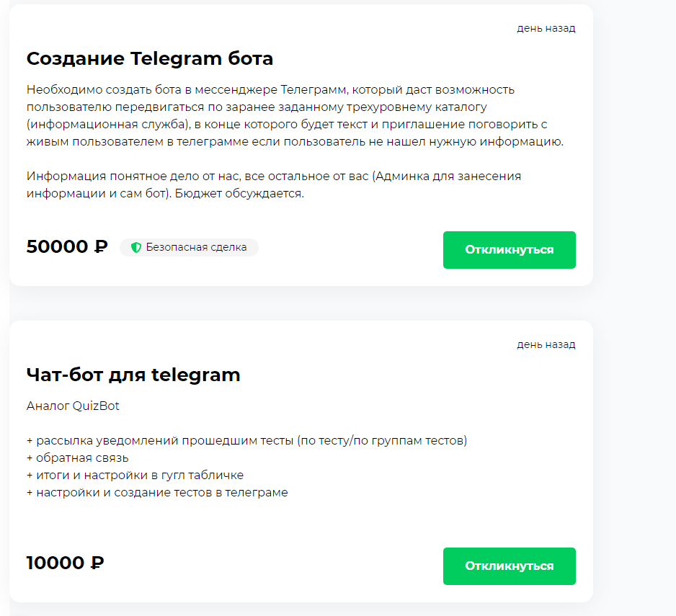676x616 pixels.
Task: Click the ruble sign after 50000
Action: coord(100,247)
